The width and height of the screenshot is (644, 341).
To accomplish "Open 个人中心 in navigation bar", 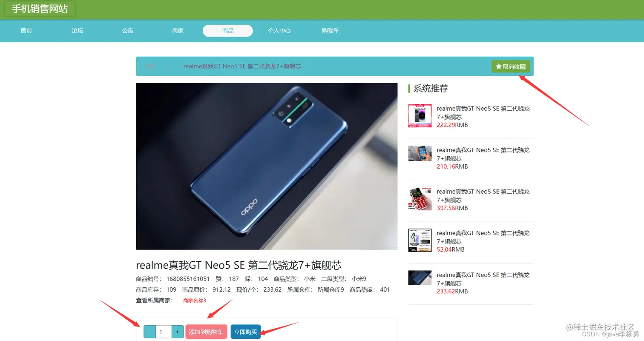I will tap(279, 31).
